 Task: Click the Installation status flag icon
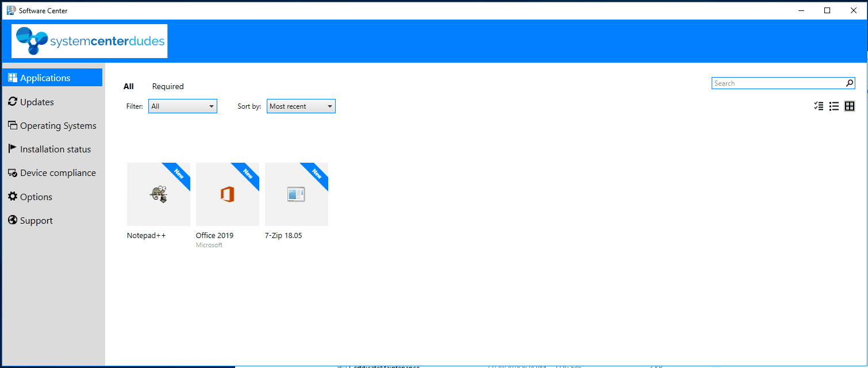coord(13,148)
